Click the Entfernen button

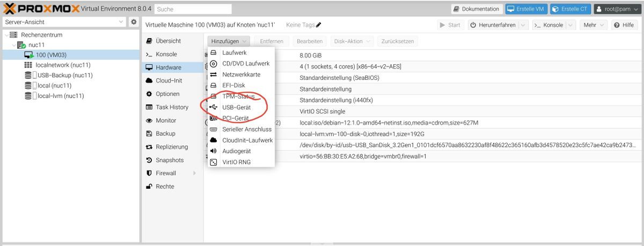[272, 41]
